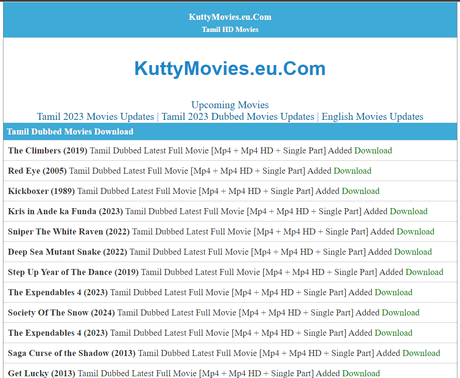Click Download for Deep Sea Mutant Snake
The image size is (460, 378).
point(413,252)
